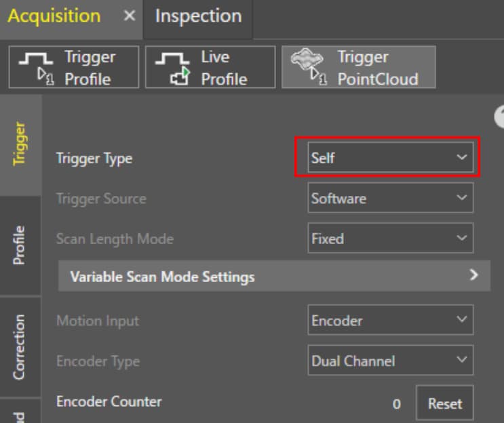Click the Trigger Type label
Image resolution: width=504 pixels, height=423 pixels.
point(94,159)
